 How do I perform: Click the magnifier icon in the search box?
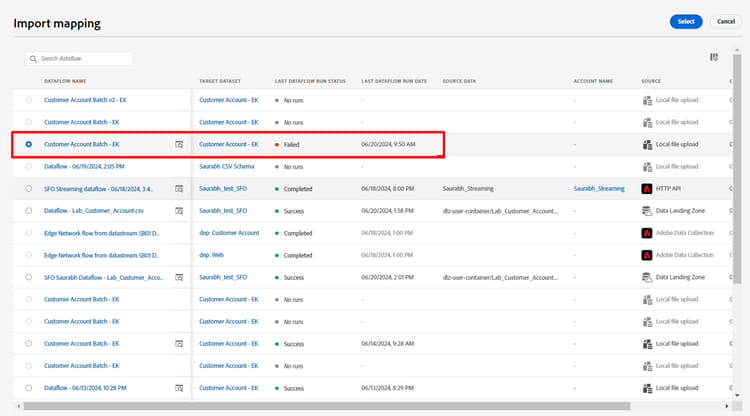coord(33,59)
